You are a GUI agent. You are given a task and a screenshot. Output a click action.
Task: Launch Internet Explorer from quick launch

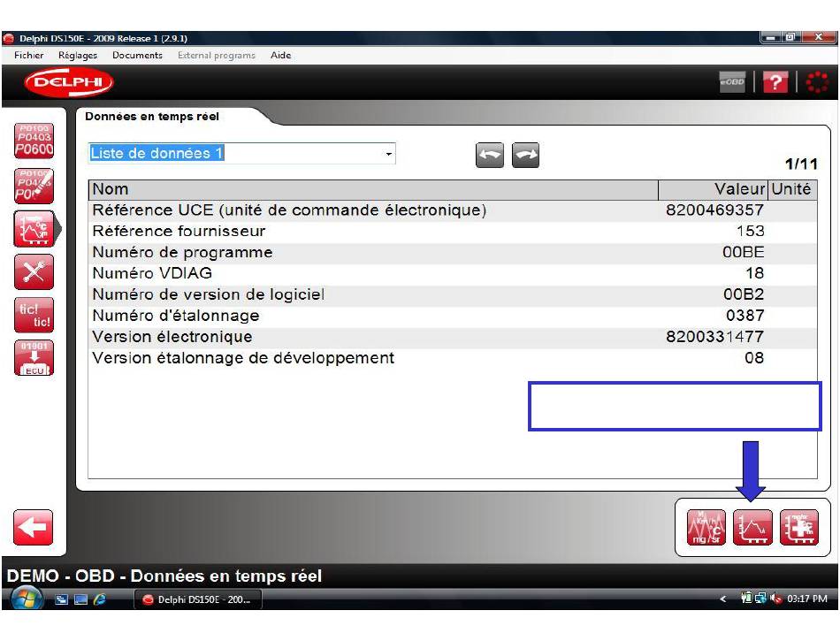point(100,599)
